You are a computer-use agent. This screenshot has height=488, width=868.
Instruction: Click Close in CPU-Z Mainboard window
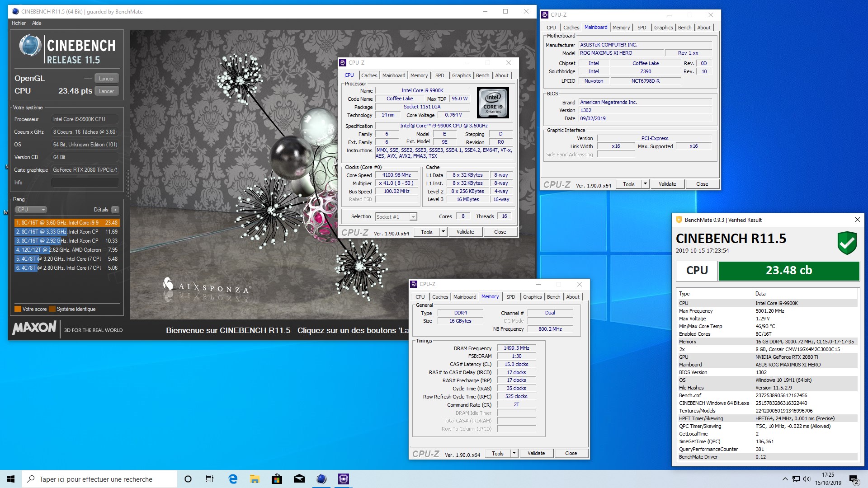click(x=702, y=184)
